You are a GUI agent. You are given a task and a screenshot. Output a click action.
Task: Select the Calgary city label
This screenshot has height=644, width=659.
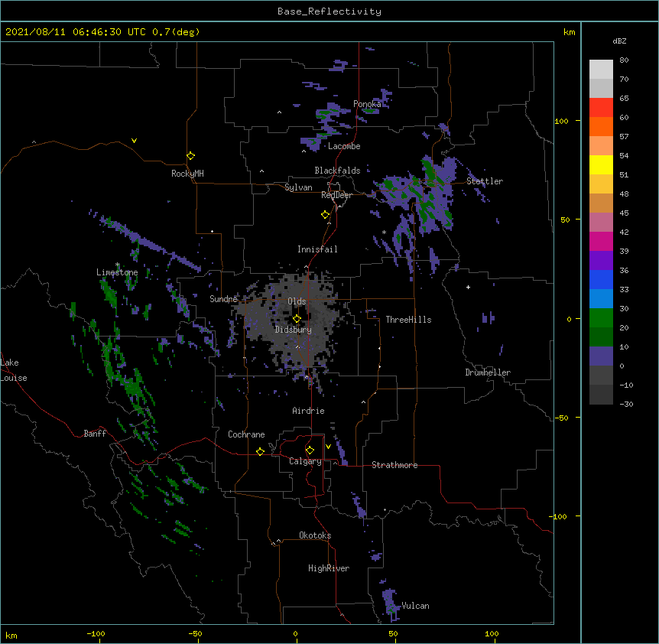(305, 461)
